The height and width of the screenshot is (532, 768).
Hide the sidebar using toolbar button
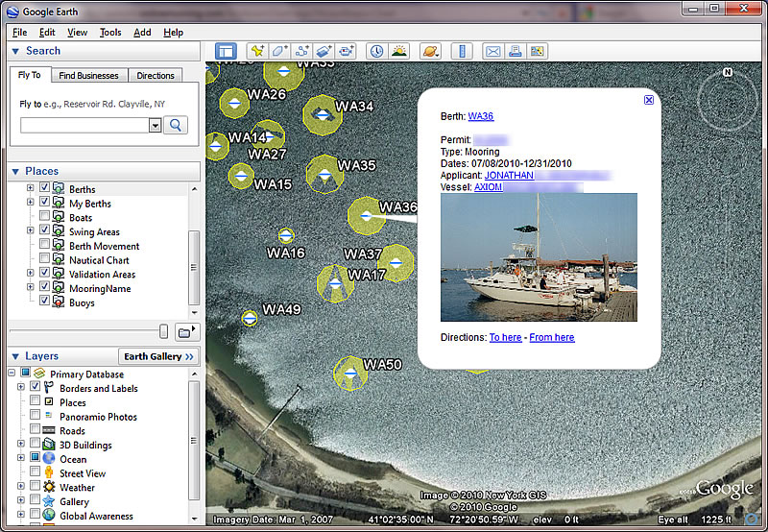tap(225, 51)
